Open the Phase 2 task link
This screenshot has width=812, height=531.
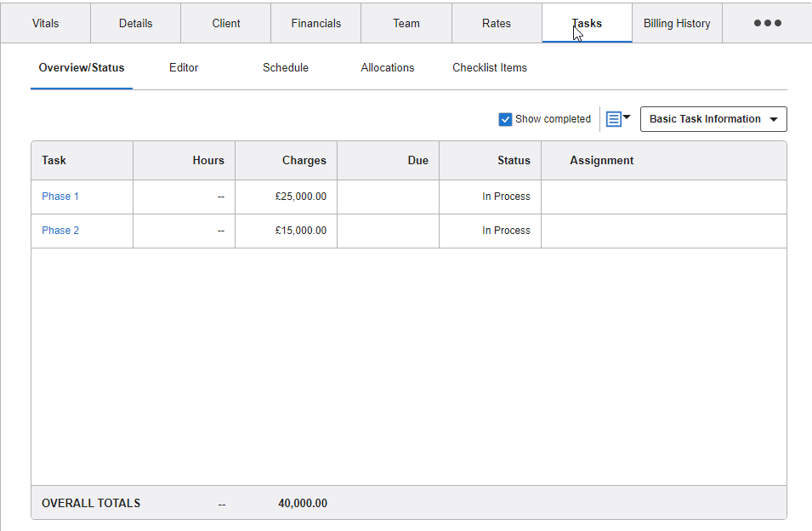click(x=60, y=231)
